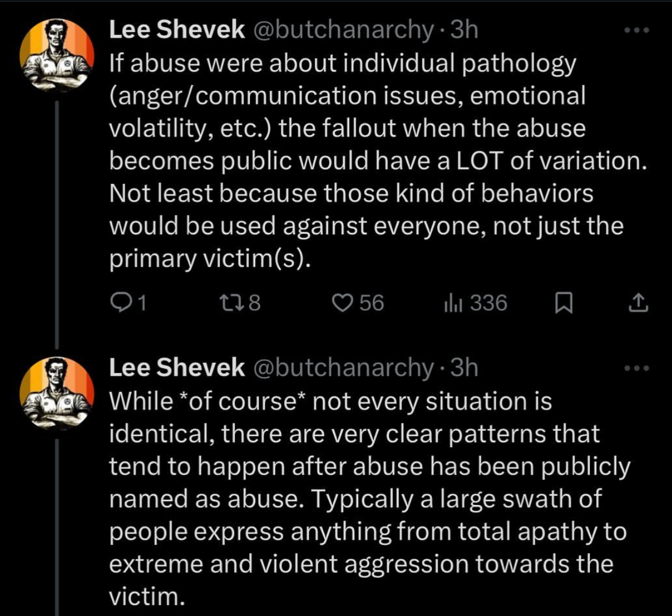
Task: Open Lee Shevek name on second tweet
Action: (176, 368)
